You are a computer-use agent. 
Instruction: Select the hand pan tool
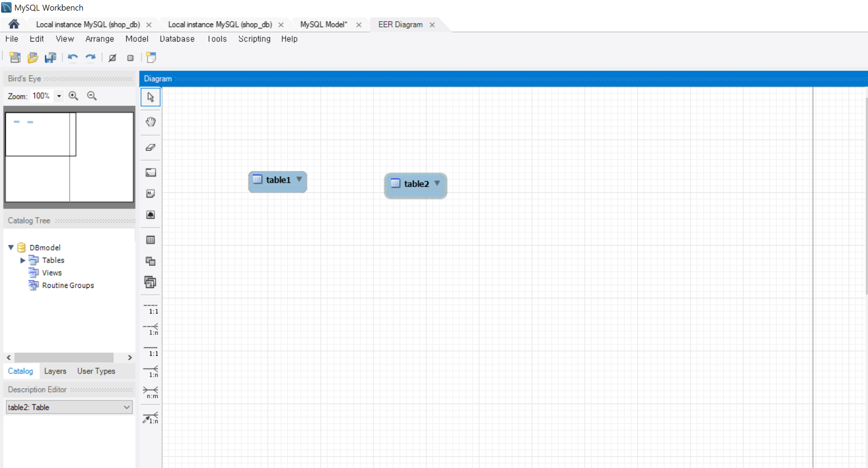151,122
